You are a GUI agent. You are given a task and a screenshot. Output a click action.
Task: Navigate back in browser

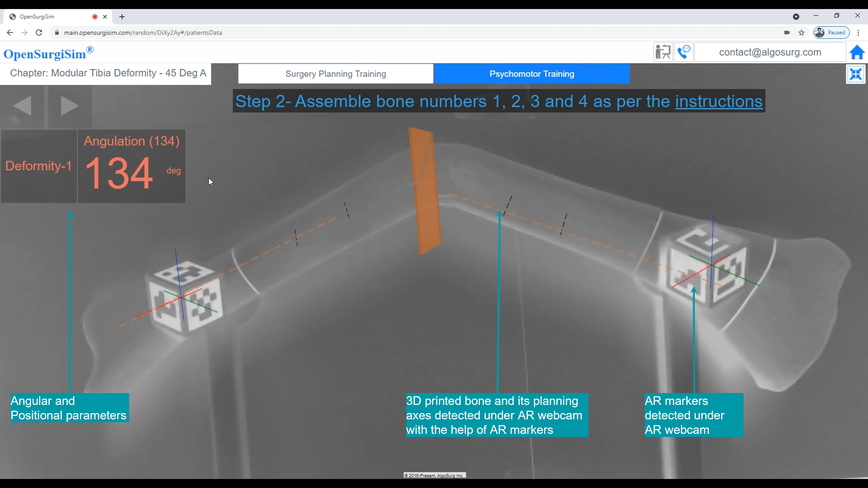coord(10,33)
